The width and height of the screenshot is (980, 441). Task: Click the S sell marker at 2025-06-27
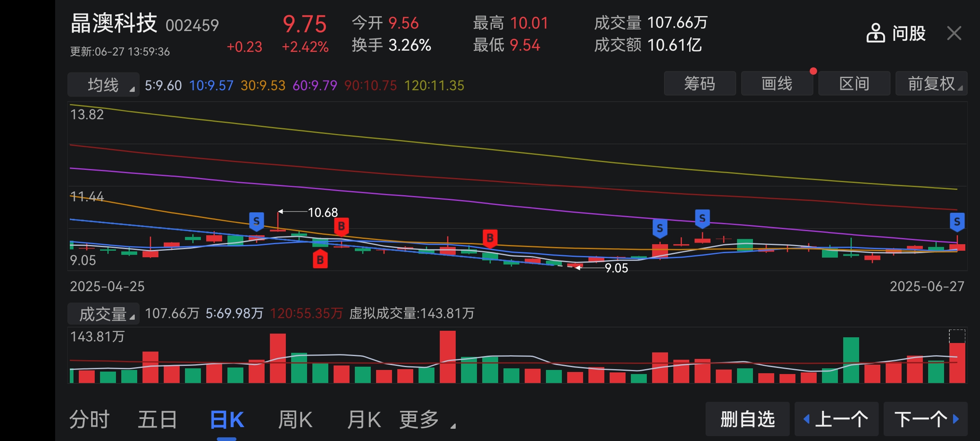pyautogui.click(x=957, y=222)
